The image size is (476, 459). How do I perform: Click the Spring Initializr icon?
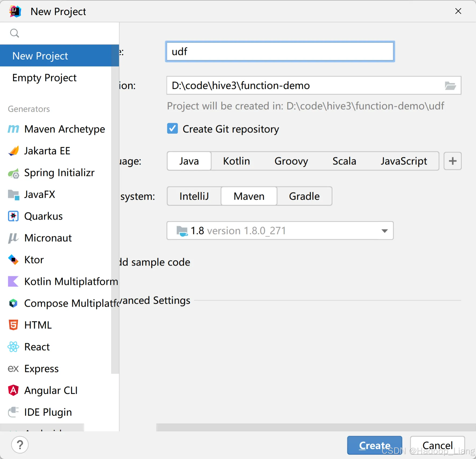13,173
